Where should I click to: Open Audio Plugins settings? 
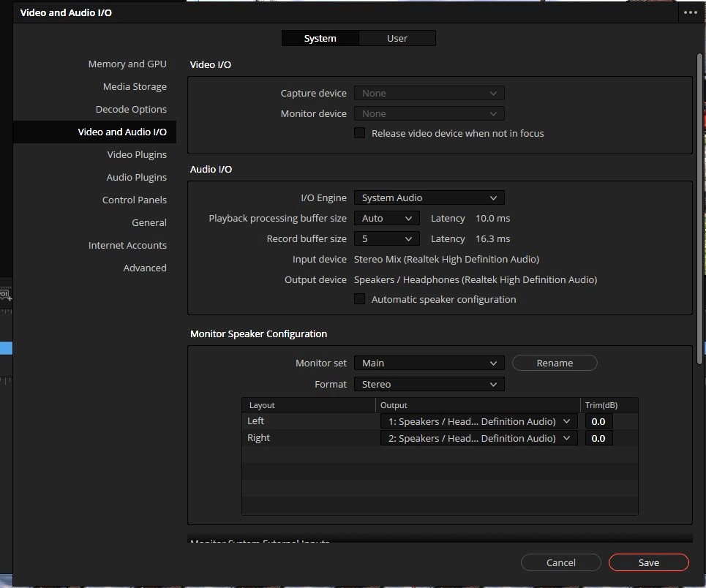tap(136, 178)
